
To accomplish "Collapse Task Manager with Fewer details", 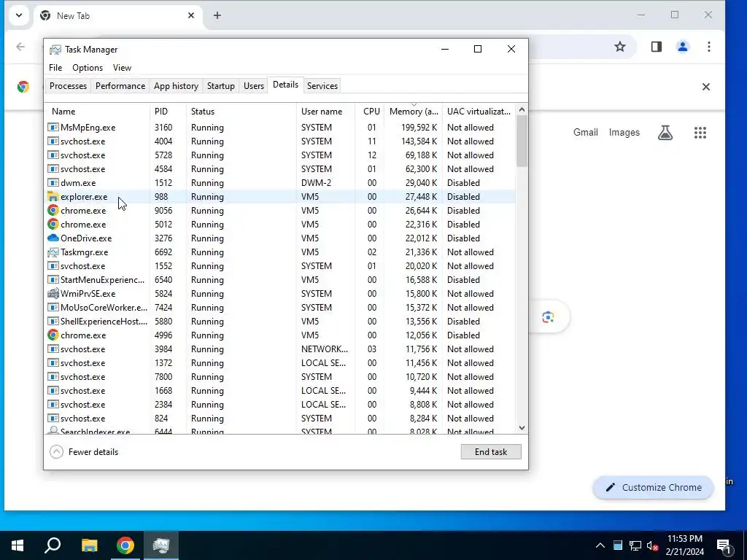I will [x=84, y=452].
